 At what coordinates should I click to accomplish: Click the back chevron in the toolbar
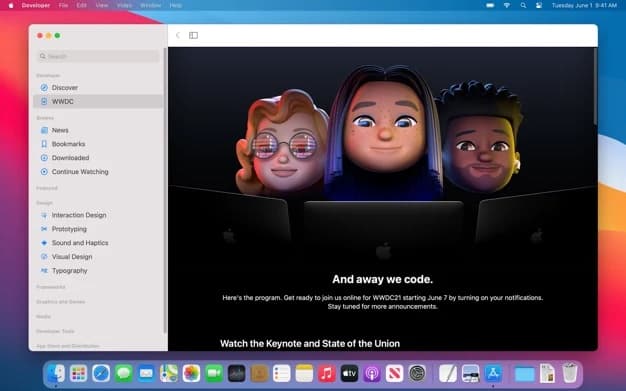click(178, 35)
